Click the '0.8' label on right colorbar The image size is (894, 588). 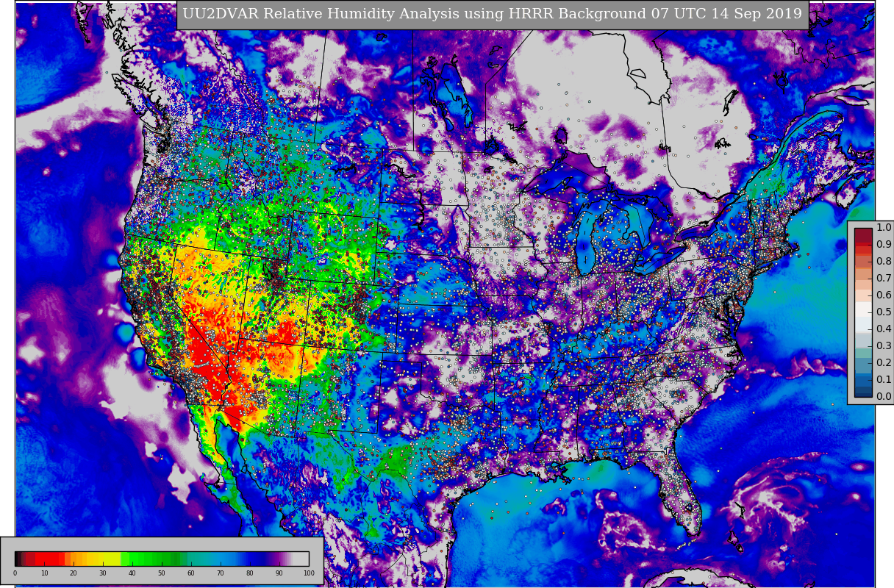click(884, 262)
